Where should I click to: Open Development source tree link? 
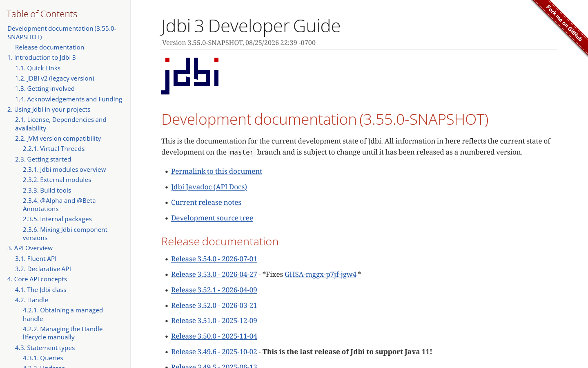pyautogui.click(x=212, y=218)
